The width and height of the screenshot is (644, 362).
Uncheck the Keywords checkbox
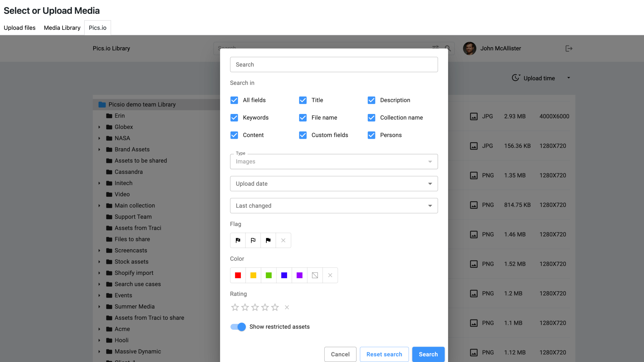234,118
